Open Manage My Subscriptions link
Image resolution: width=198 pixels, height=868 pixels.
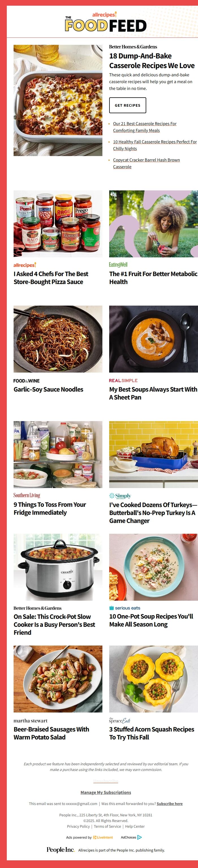click(x=106, y=792)
